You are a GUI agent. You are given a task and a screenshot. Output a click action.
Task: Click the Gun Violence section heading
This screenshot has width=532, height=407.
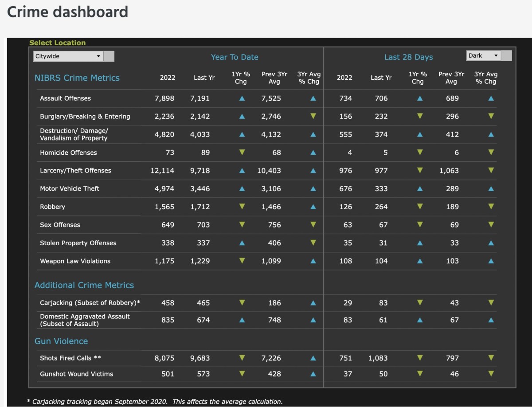coord(61,341)
